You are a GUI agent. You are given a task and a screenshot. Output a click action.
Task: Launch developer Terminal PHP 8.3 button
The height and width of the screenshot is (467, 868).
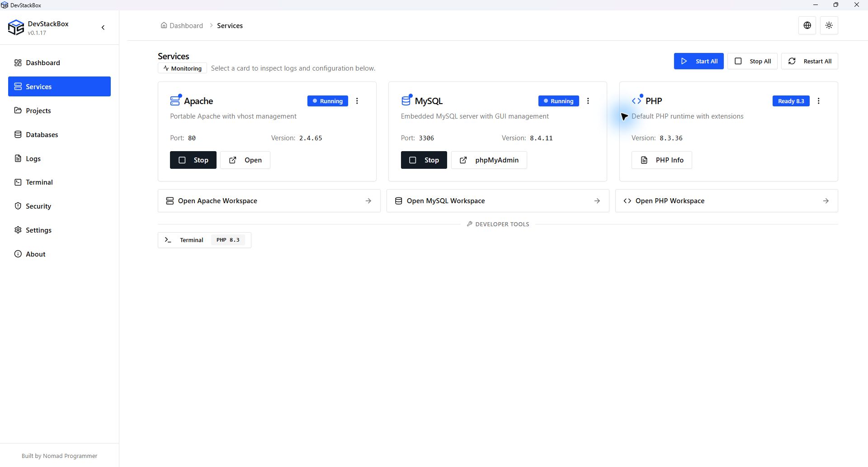pos(204,240)
